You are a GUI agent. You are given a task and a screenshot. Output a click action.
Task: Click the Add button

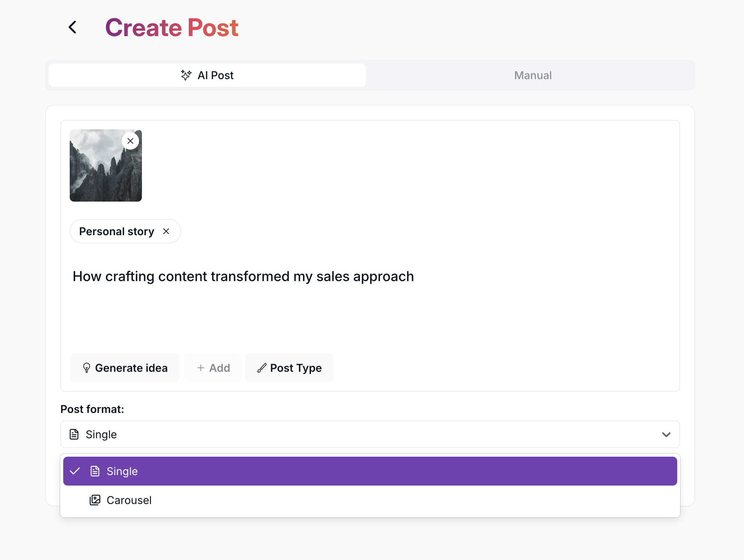[x=213, y=368]
